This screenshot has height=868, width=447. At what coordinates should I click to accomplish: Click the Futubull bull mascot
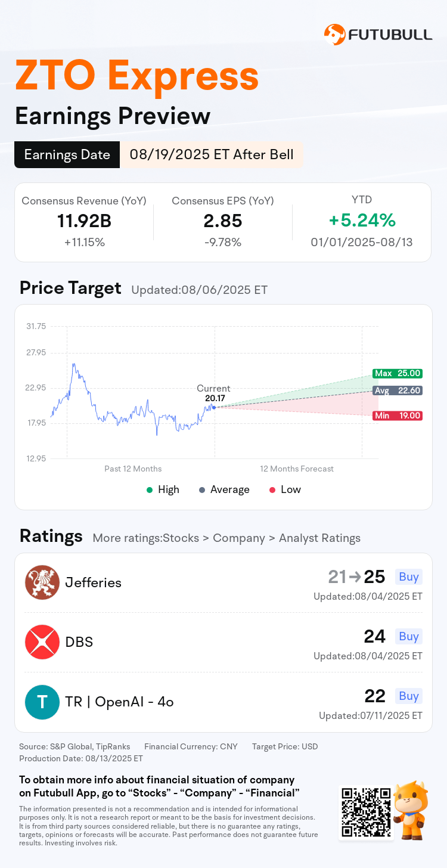click(x=411, y=810)
